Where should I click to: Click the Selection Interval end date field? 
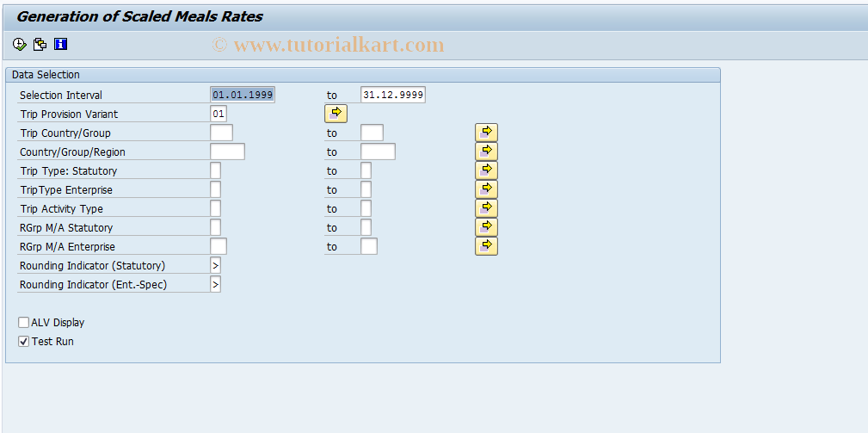pos(393,95)
